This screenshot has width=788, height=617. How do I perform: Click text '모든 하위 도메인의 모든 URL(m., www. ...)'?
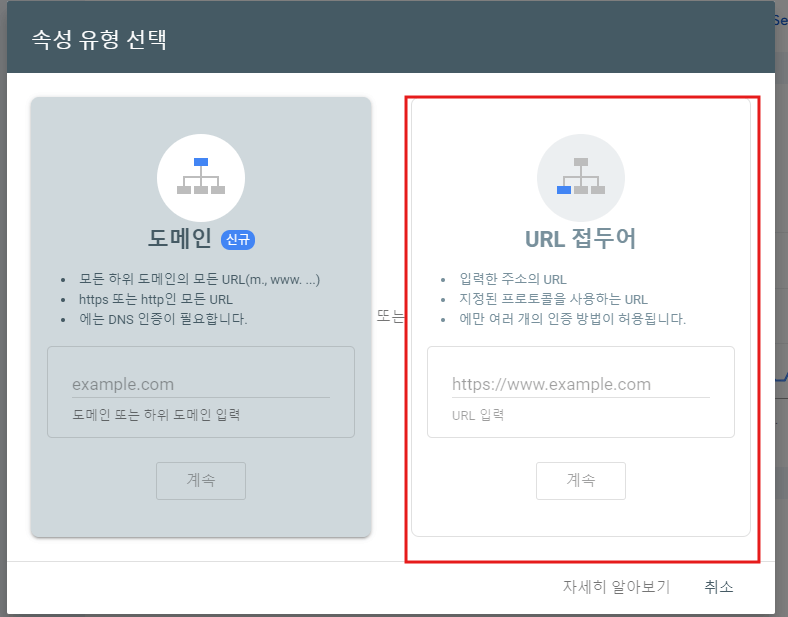coord(200,279)
